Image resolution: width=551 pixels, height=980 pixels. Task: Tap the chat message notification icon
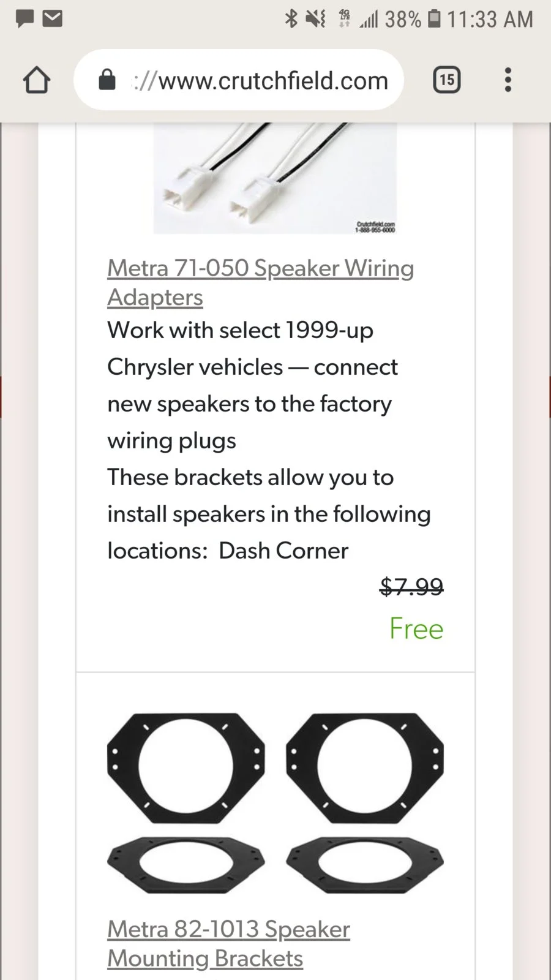[x=24, y=19]
